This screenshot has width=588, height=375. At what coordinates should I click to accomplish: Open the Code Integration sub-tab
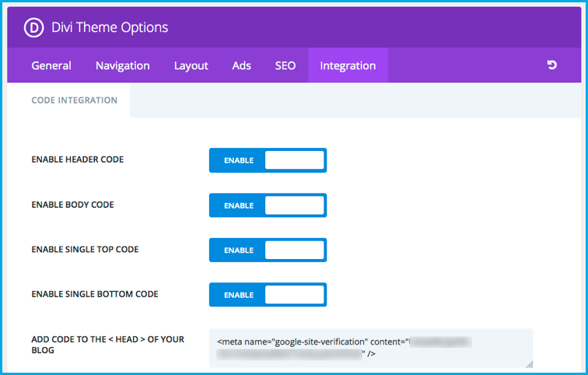pyautogui.click(x=74, y=100)
